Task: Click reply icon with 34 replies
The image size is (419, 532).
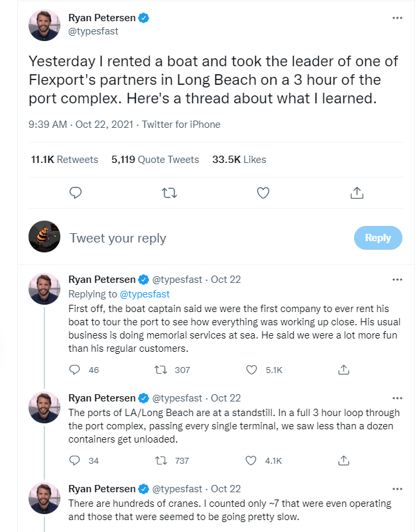Action: pos(75,460)
